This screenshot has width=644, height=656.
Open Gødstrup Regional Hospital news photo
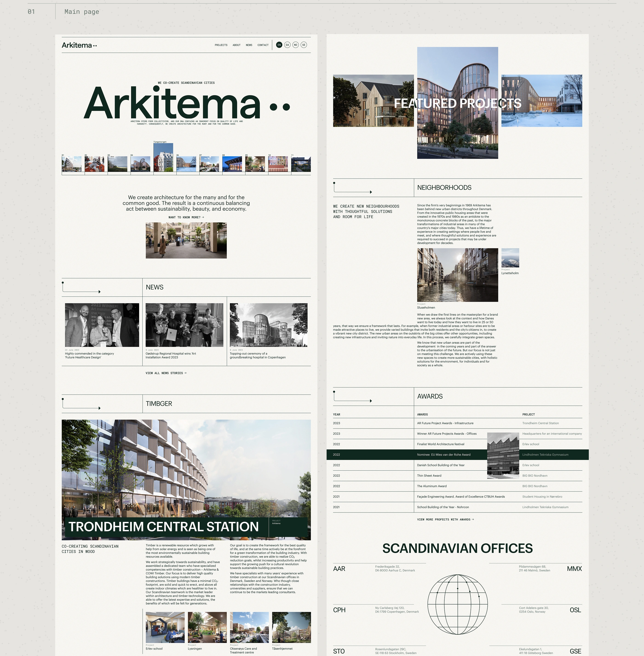(184, 325)
